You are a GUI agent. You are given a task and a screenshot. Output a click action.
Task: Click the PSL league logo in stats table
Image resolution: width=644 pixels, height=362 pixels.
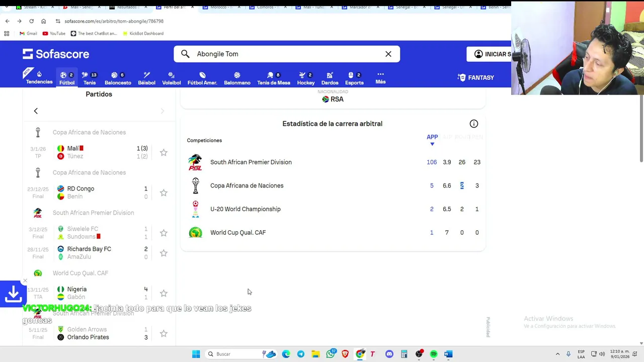point(195,162)
